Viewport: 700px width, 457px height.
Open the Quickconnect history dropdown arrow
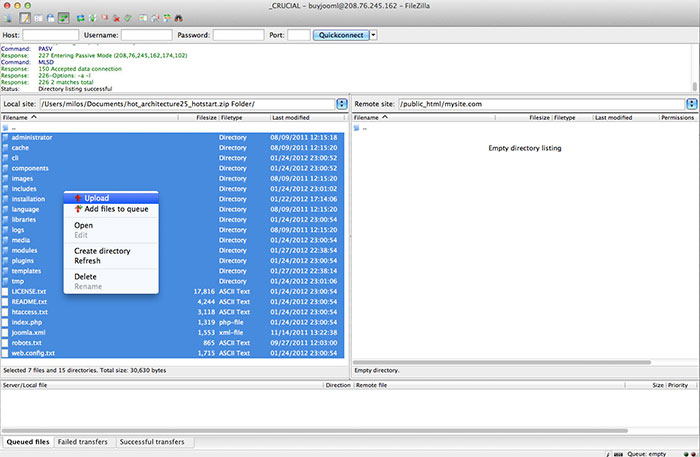pos(374,35)
